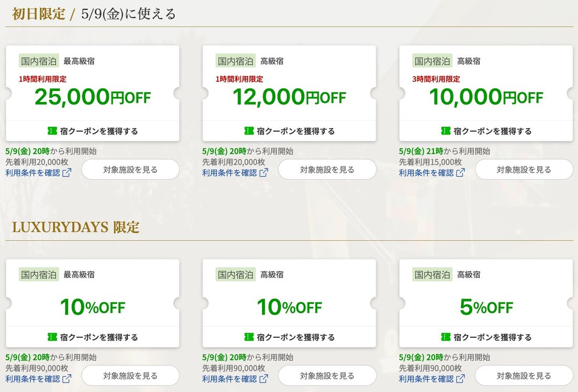
Task: Click the LUXURYDAYS 限定 section heading
Action: [76, 227]
